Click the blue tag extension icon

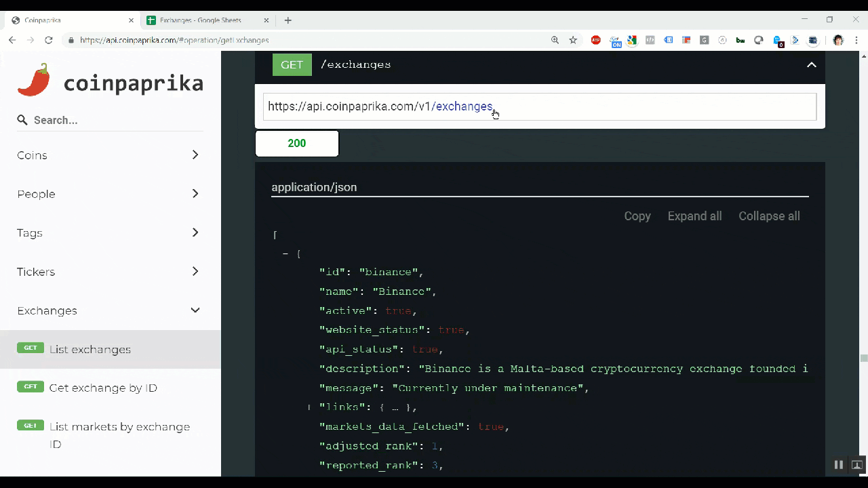669,40
